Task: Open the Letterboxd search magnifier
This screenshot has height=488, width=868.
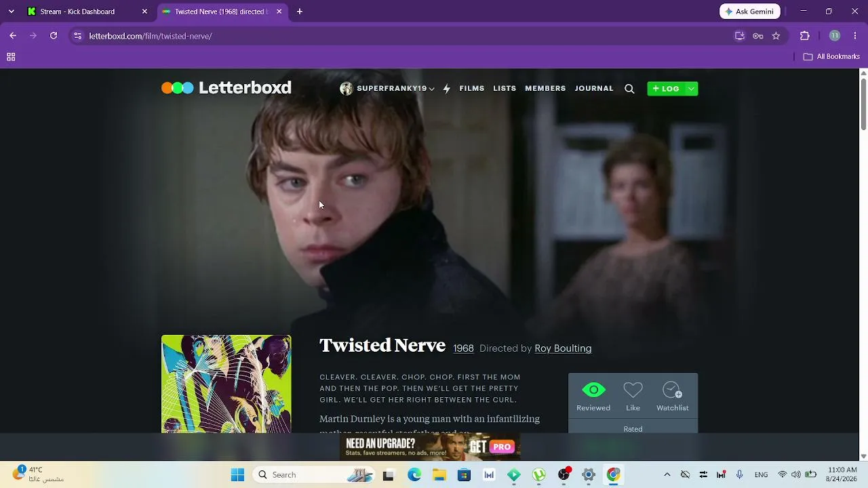Action: tap(629, 89)
